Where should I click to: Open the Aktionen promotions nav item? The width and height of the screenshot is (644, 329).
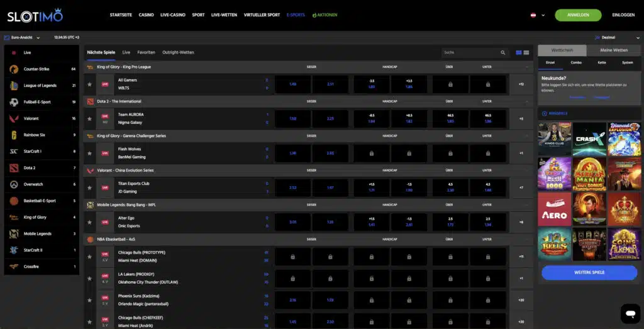coord(325,15)
